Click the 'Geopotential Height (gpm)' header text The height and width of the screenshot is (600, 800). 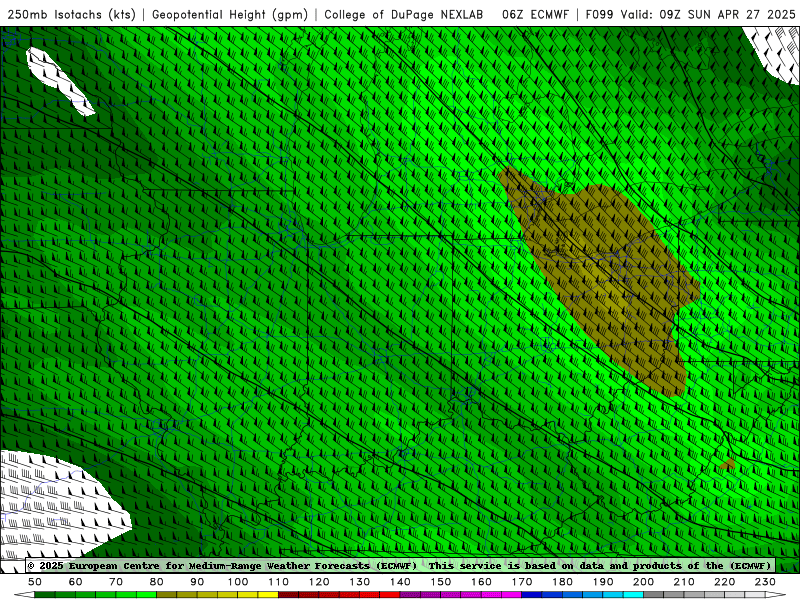click(x=230, y=14)
